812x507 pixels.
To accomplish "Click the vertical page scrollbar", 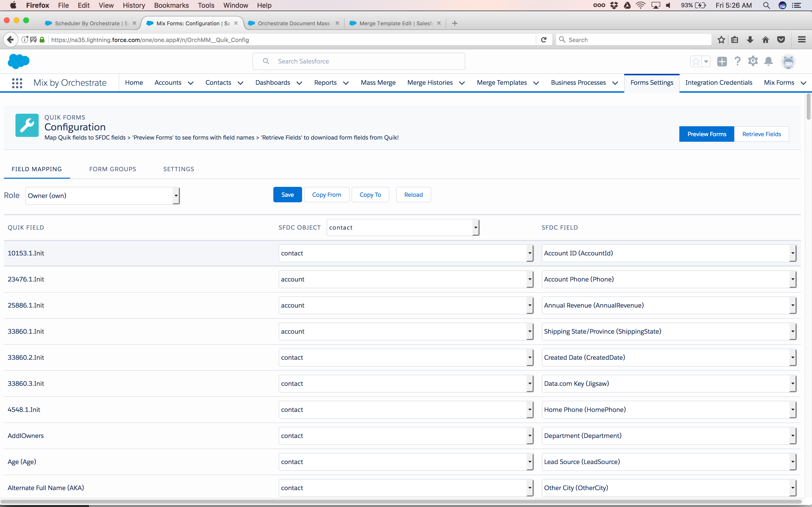I will [x=808, y=107].
